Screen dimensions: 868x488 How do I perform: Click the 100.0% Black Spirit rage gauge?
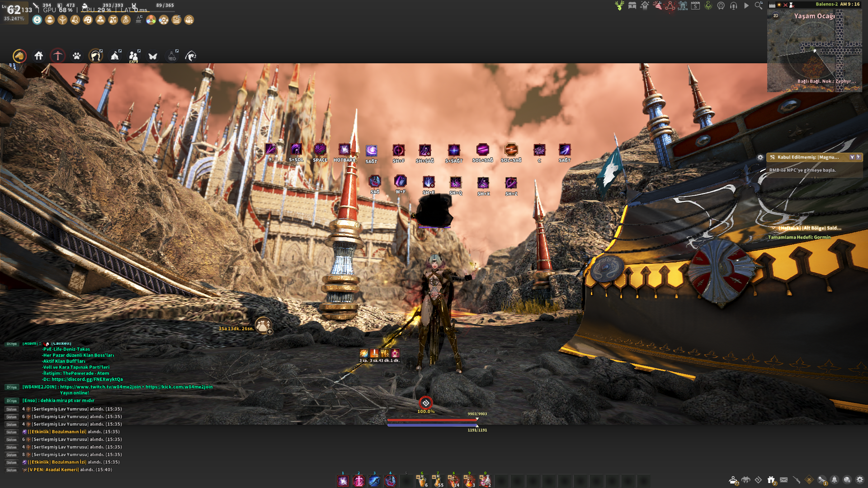tap(426, 403)
